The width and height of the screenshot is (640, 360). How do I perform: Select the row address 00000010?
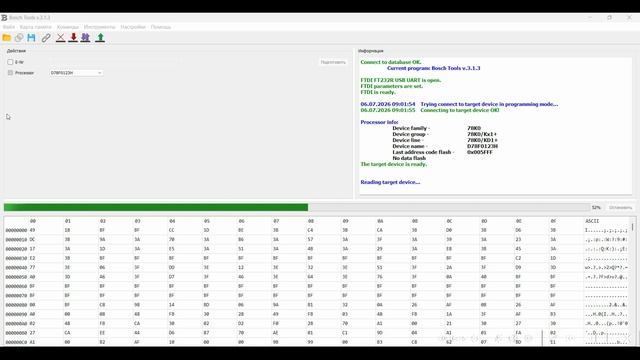pos(16,240)
